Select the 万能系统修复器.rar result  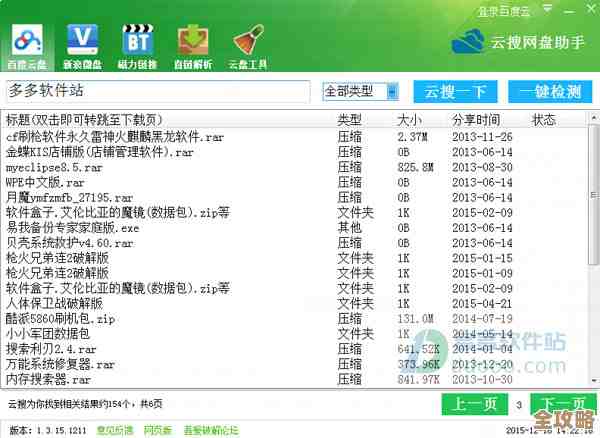point(295,364)
